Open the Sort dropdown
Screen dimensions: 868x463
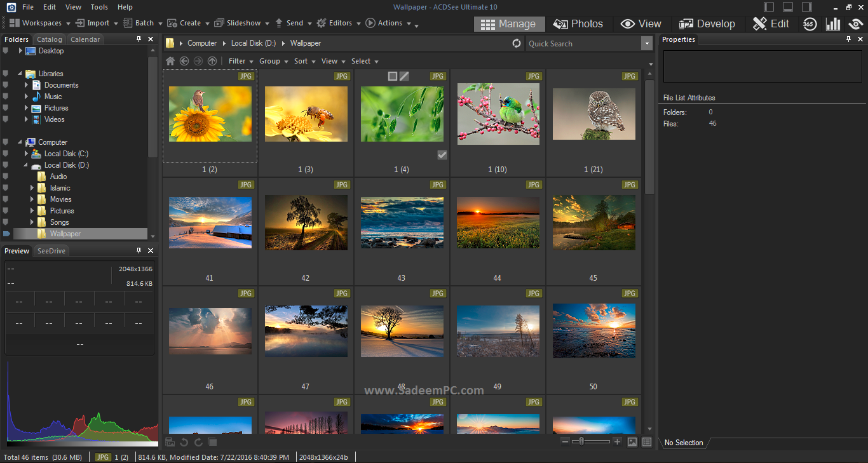pyautogui.click(x=304, y=61)
